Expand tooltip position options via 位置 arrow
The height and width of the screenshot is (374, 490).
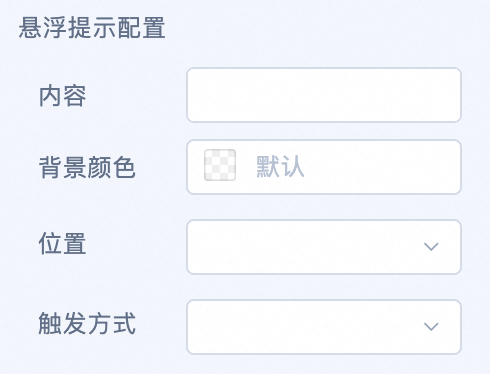click(431, 247)
